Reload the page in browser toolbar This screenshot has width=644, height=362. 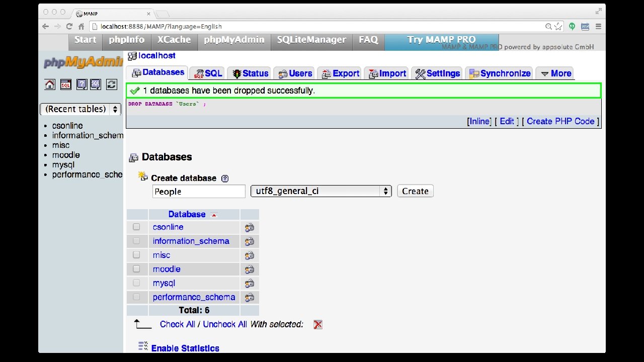[69, 27]
